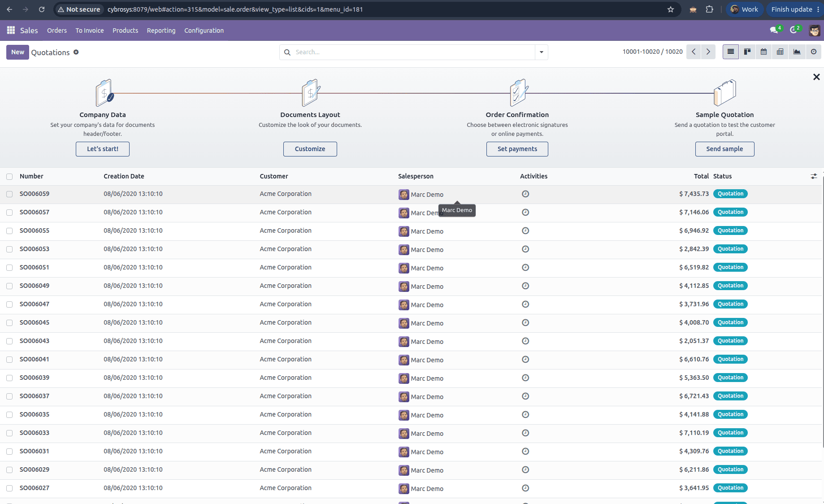Open the Configuration menu
824x504 pixels.
204,30
